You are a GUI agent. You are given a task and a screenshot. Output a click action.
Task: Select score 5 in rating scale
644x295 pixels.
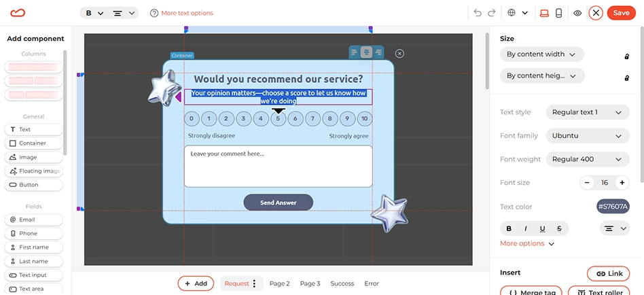tap(278, 119)
